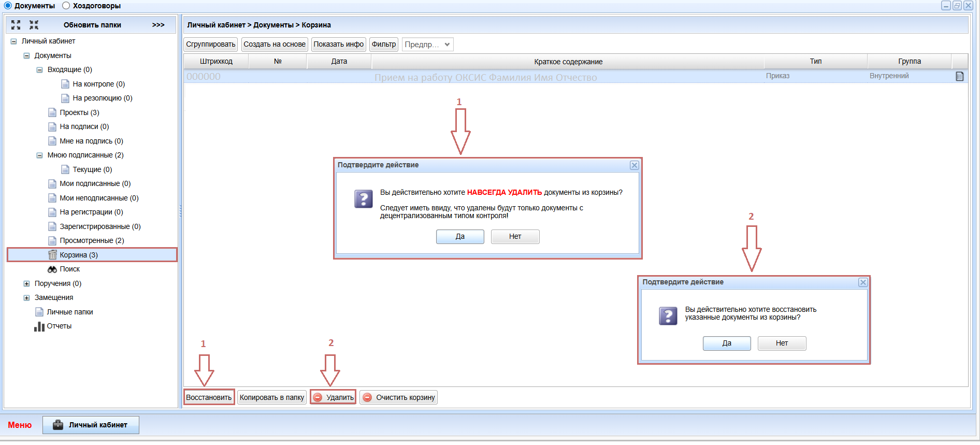This screenshot has width=980, height=445.
Task: Sort by Краткое содержание column header
Action: click(568, 62)
